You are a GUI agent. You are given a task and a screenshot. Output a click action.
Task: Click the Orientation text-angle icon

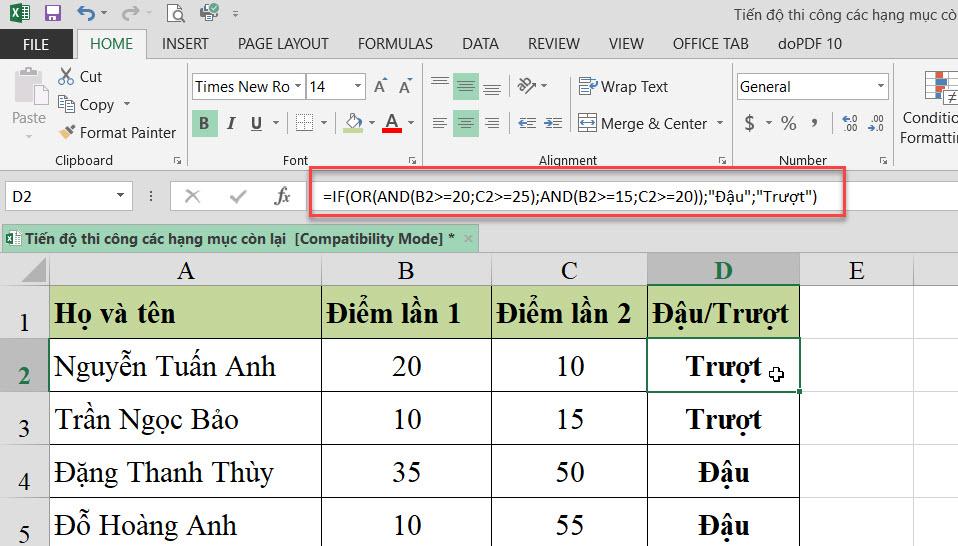526,86
